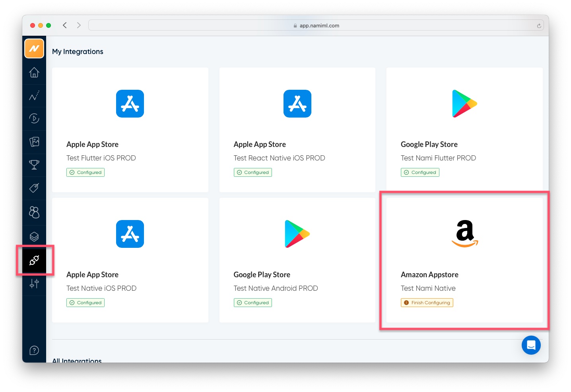Click the Amazon Appstore logo icon
571x392 pixels.
465,234
